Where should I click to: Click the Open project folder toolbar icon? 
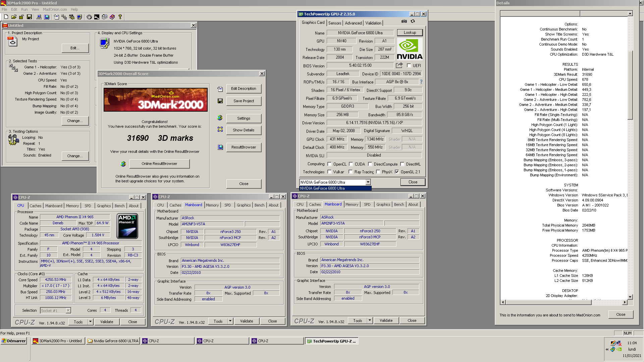pos(14,17)
